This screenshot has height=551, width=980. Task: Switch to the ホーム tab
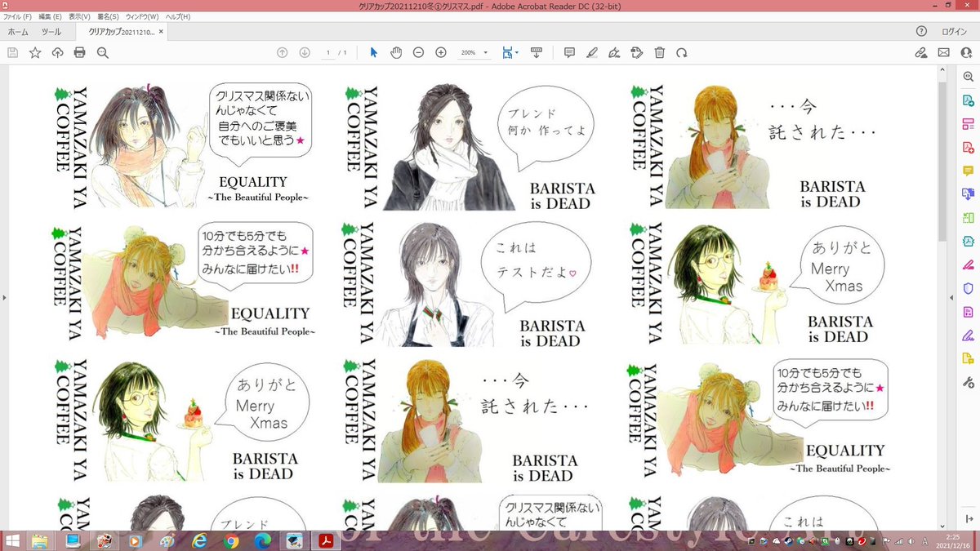tap(16, 32)
